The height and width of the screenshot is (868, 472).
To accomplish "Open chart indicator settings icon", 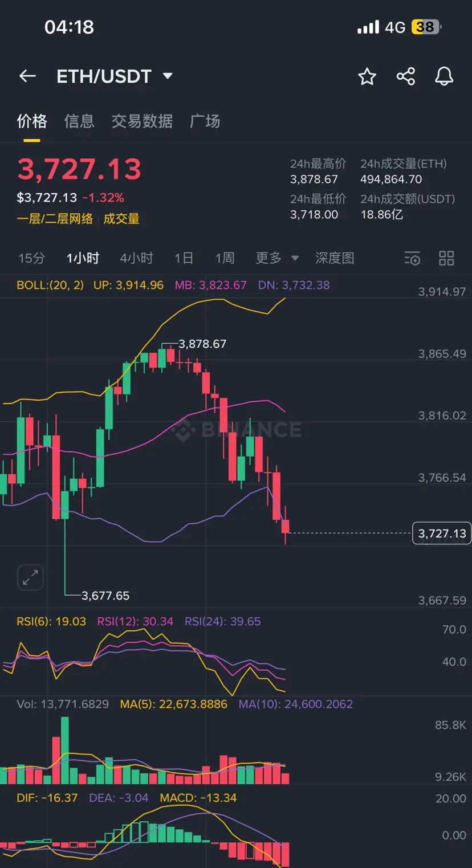I will [x=412, y=258].
